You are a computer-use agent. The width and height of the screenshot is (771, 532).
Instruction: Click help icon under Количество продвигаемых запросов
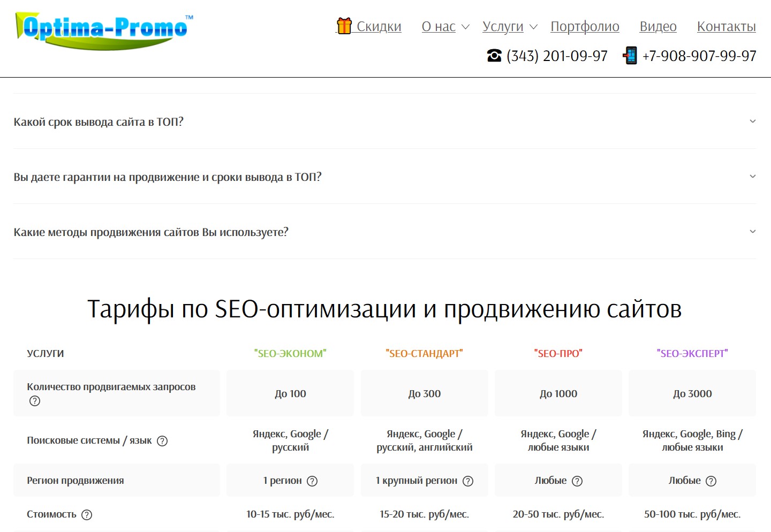coord(35,401)
